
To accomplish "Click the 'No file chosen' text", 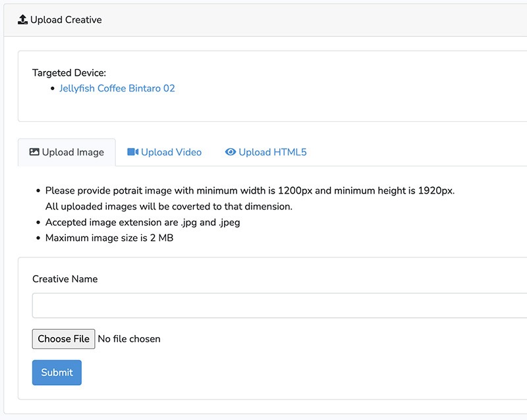I will pyautogui.click(x=129, y=339).
